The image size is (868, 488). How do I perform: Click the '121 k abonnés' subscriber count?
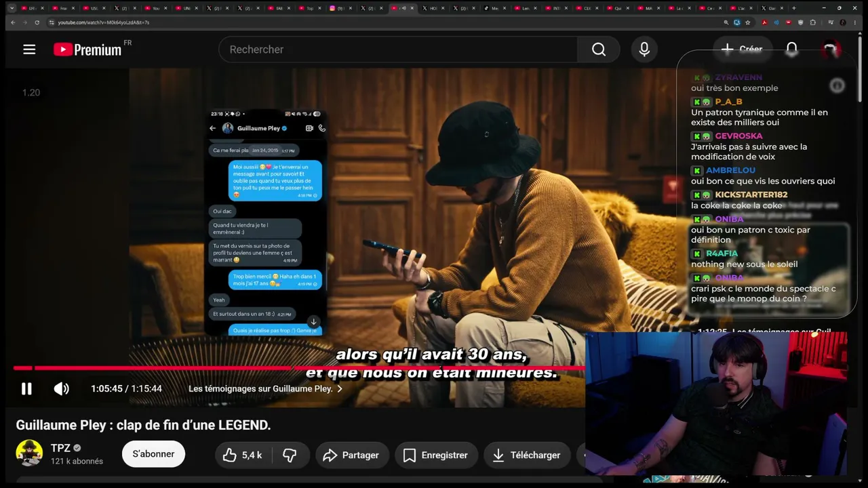77,461
